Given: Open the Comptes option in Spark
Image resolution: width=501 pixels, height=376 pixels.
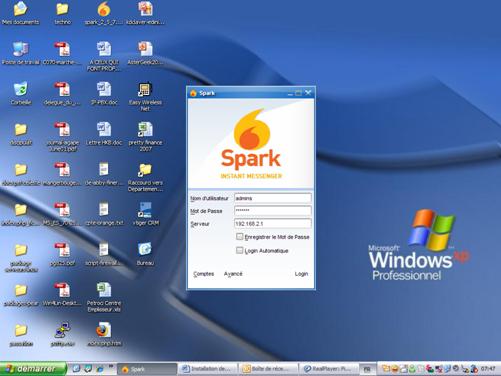Looking at the screenshot, I should pos(203,274).
